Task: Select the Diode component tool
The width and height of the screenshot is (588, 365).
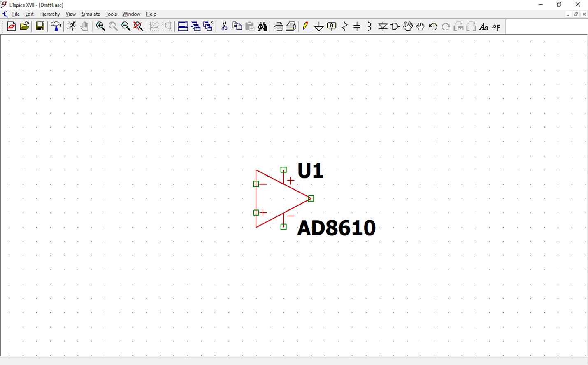Action: coord(383,27)
